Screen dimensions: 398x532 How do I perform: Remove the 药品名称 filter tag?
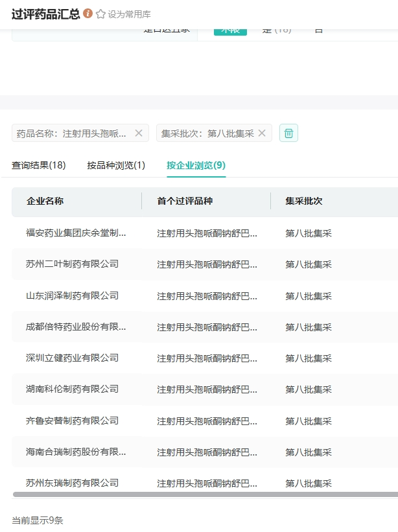[139, 133]
